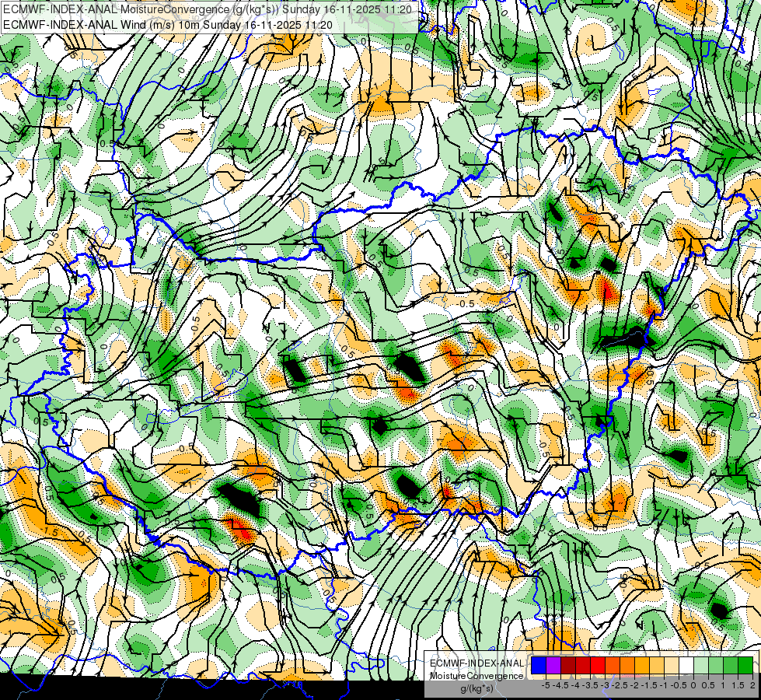Click the darkest maroon legend swatch

(568, 665)
